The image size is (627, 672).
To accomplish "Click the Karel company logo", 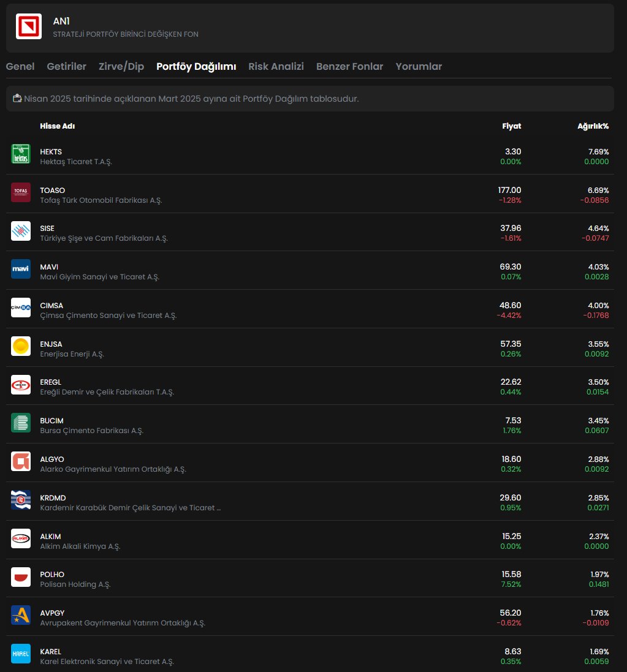I will 21,654.
